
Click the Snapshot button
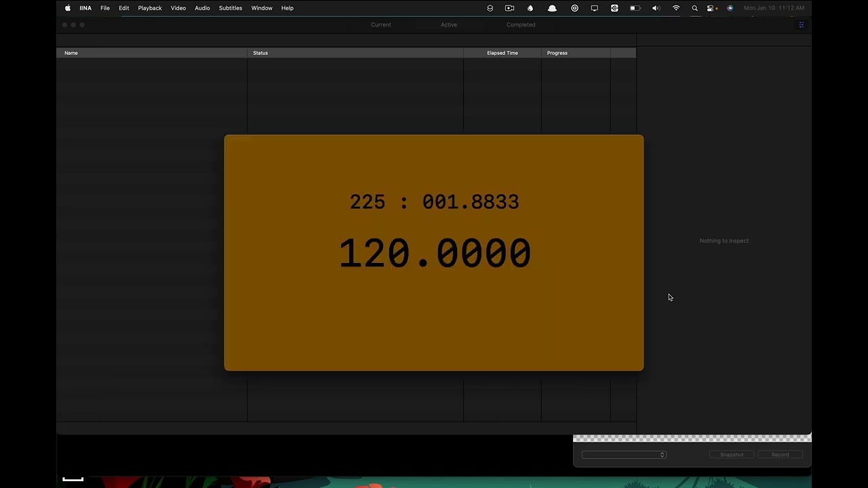click(732, 455)
